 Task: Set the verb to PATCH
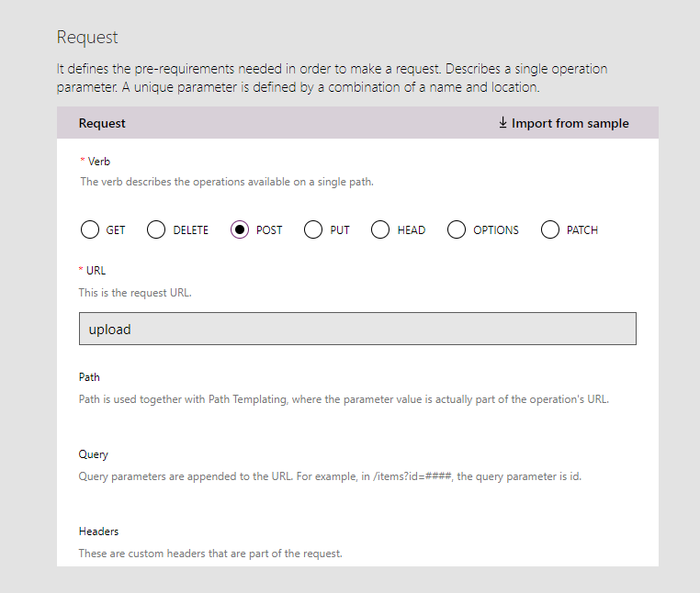(x=550, y=229)
